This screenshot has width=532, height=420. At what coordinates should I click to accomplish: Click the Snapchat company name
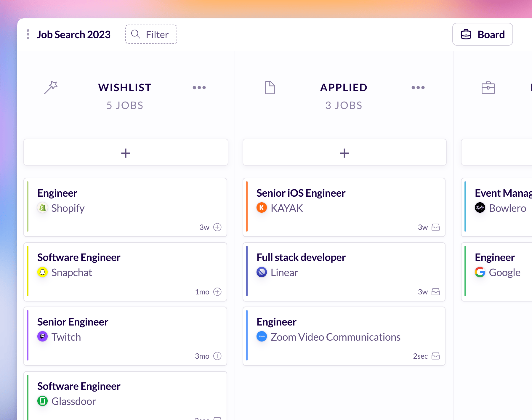(x=72, y=272)
